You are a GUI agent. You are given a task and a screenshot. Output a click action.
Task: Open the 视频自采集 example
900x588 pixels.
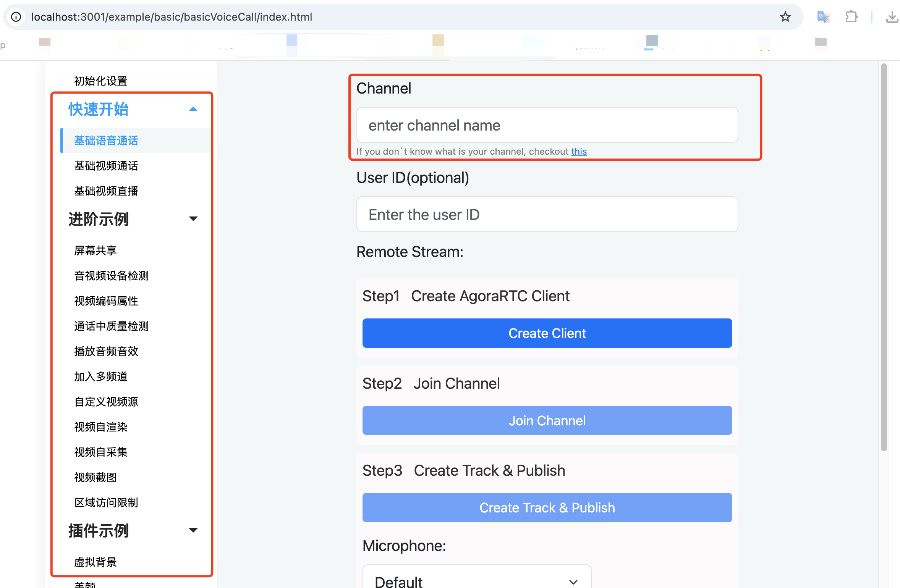coord(101,452)
